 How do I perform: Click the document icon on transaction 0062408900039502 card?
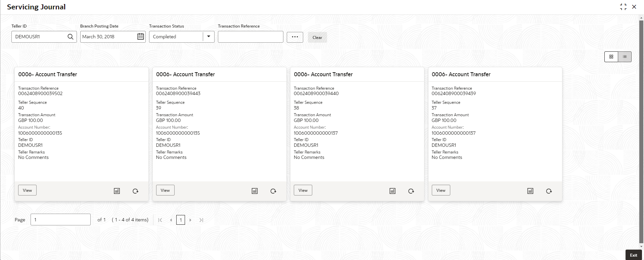click(x=117, y=191)
